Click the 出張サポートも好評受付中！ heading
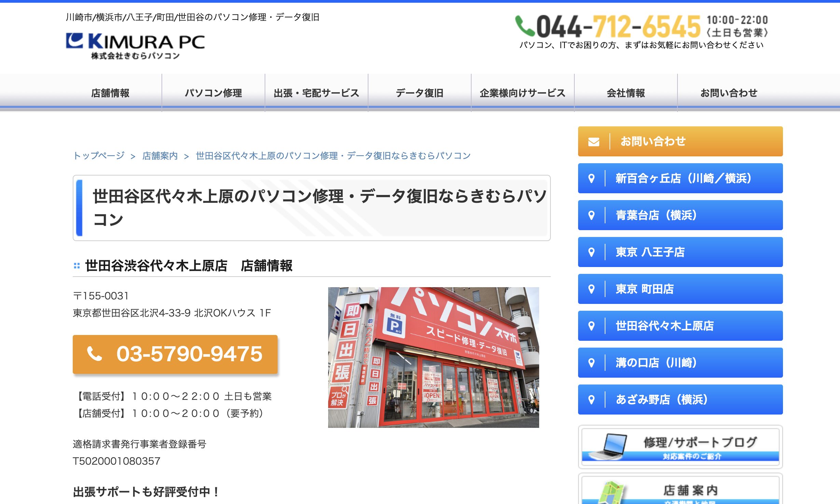Image resolution: width=840 pixels, height=504 pixels. 146,492
